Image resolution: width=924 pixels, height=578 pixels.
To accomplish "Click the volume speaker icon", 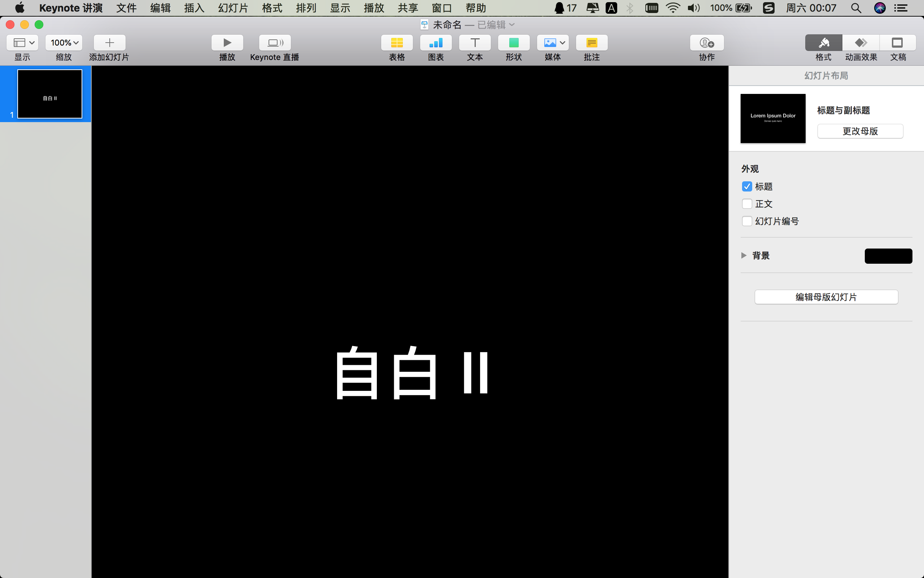I will 693,8.
